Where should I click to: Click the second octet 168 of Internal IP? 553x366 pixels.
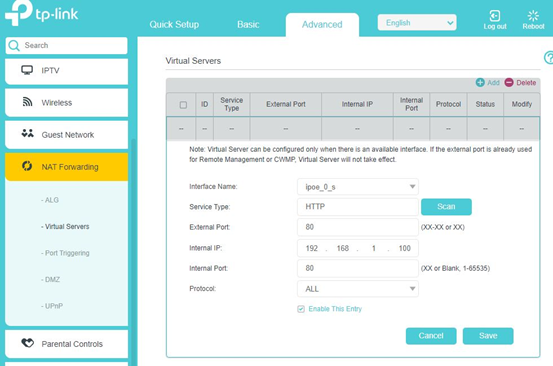343,248
